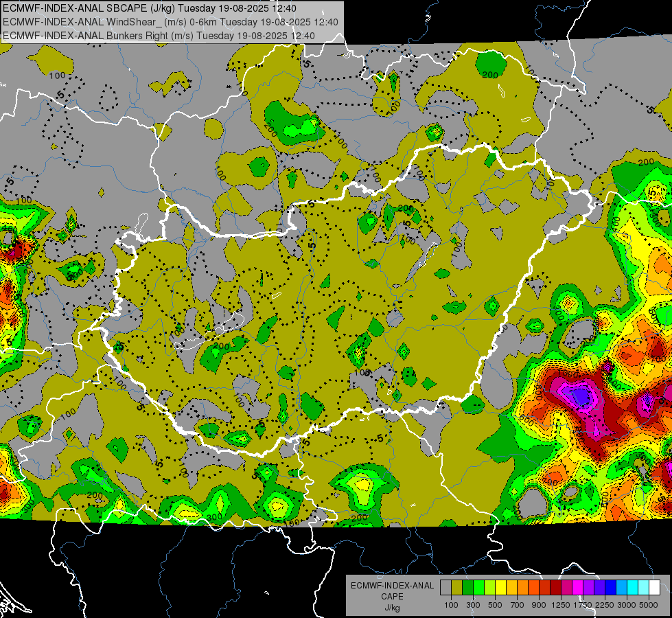Click the CAPE label in the legend
The image size is (672, 618).
392,597
